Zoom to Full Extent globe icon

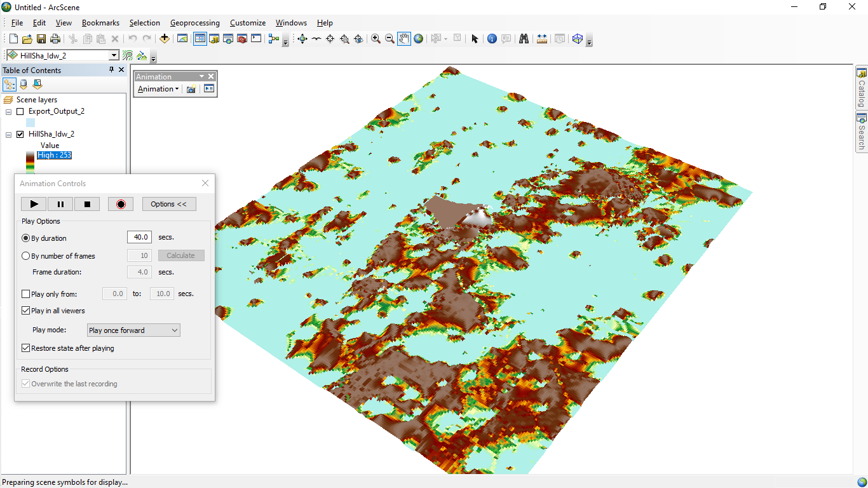pyautogui.click(x=418, y=39)
